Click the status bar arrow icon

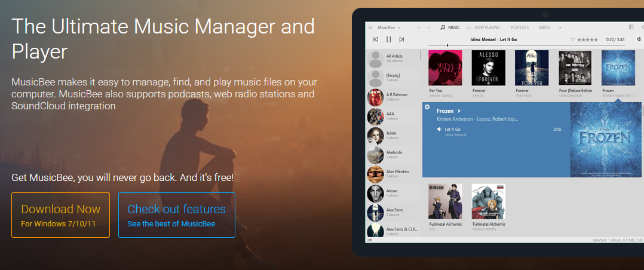point(369,240)
